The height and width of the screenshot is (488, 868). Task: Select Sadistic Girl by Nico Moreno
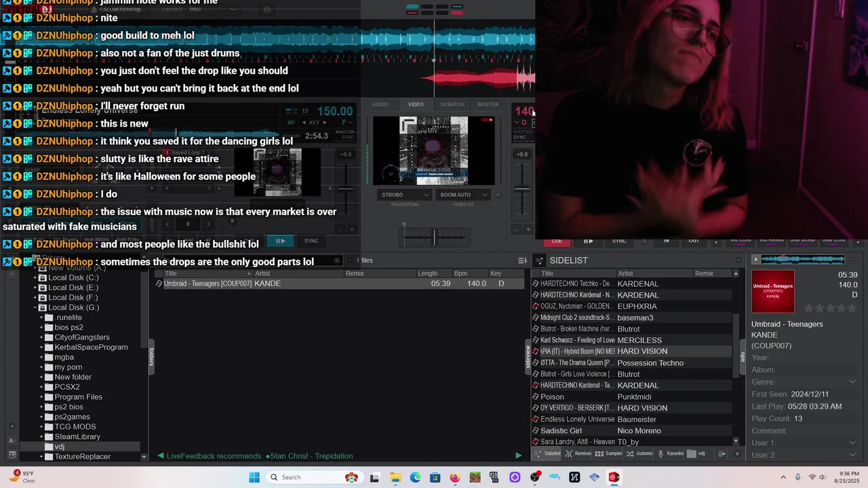(x=632, y=430)
